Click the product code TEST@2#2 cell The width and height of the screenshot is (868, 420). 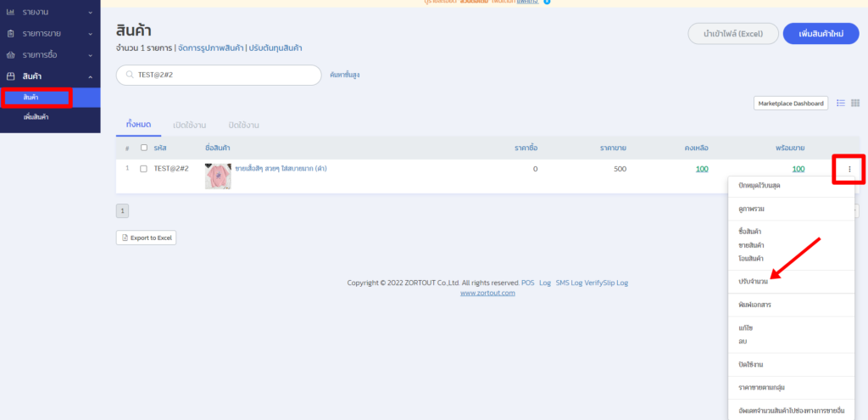click(x=171, y=169)
